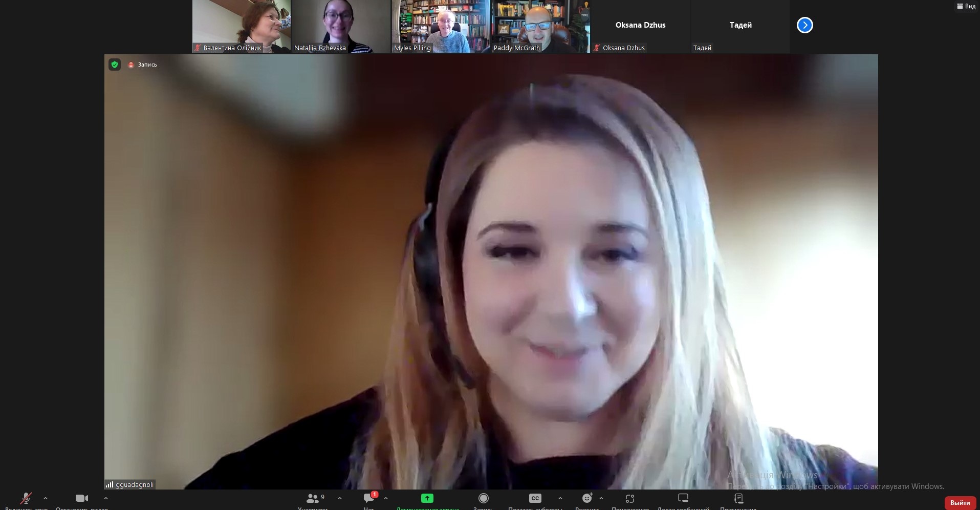Open video options arrow beside camera

106,498
